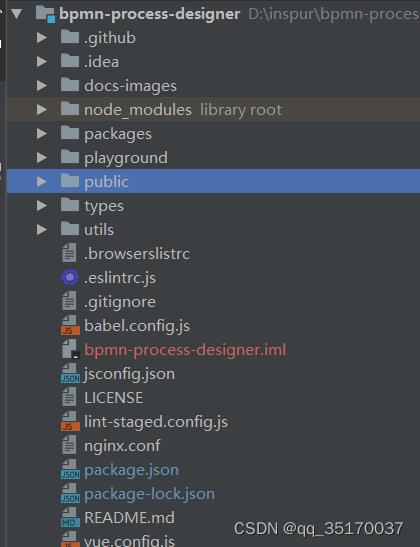Collapse the bpmn-process-designer root arrow
Viewport: 420px width, 547px height.
click(16, 14)
